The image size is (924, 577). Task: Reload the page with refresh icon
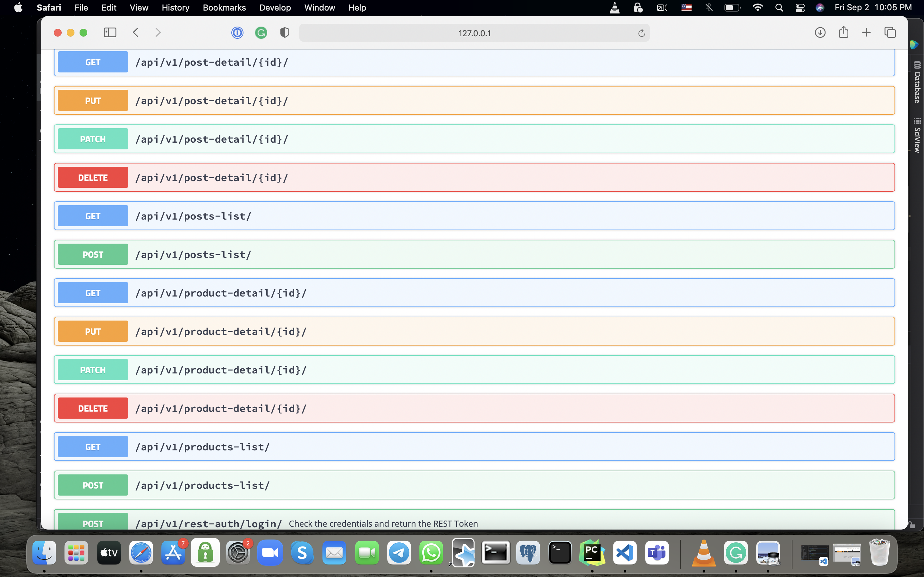pos(641,33)
